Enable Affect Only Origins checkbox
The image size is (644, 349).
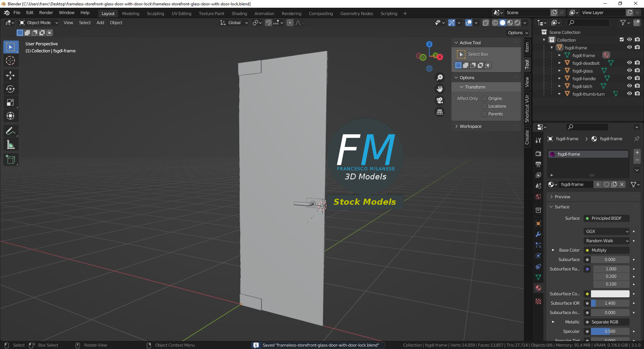(x=484, y=98)
